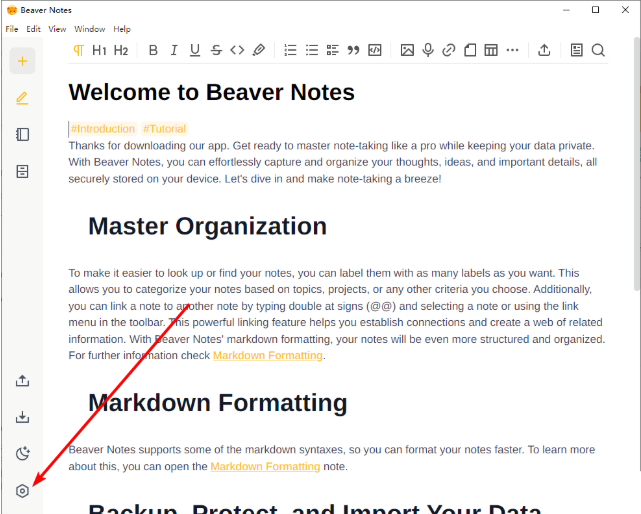Screen dimensions: 641x514
Task: Apply Heading 1 format
Action: coord(99,50)
